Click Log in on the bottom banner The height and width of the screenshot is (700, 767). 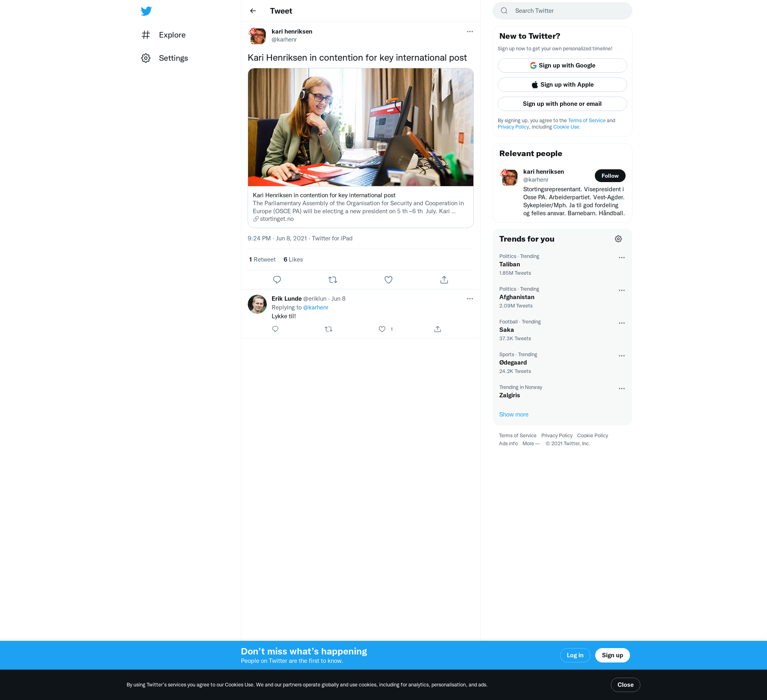575,655
